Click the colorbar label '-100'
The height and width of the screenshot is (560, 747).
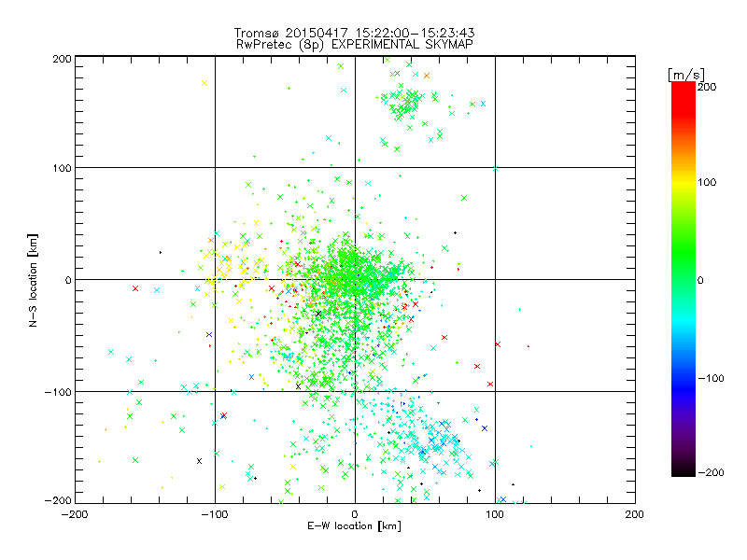pos(711,378)
